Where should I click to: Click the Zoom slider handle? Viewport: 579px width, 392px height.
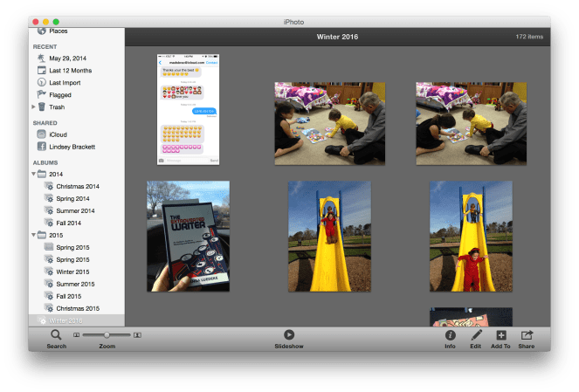pyautogui.click(x=107, y=335)
